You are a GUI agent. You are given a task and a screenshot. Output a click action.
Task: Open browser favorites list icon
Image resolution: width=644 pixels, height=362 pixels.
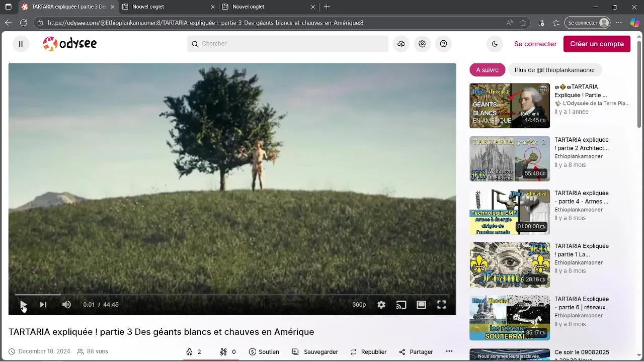click(556, 23)
